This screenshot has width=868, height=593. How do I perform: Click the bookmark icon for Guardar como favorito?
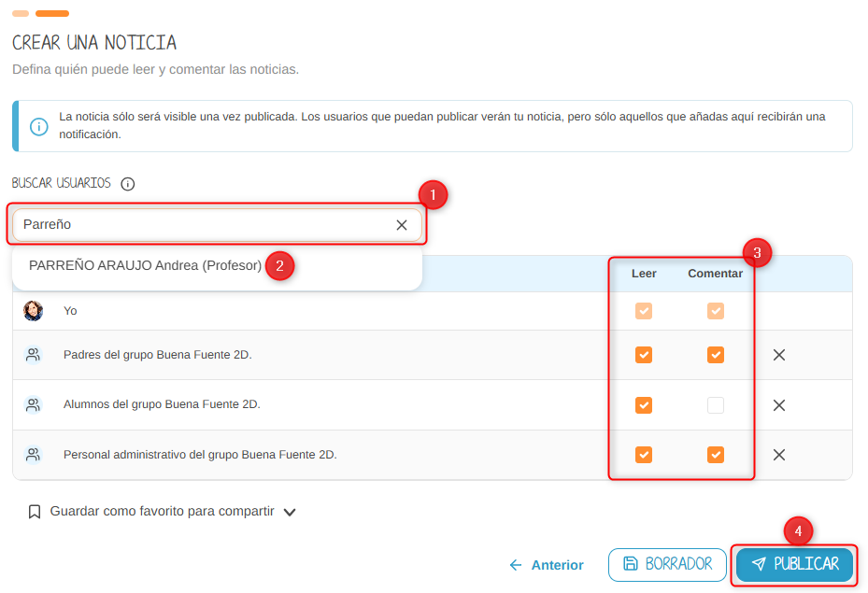tap(35, 512)
